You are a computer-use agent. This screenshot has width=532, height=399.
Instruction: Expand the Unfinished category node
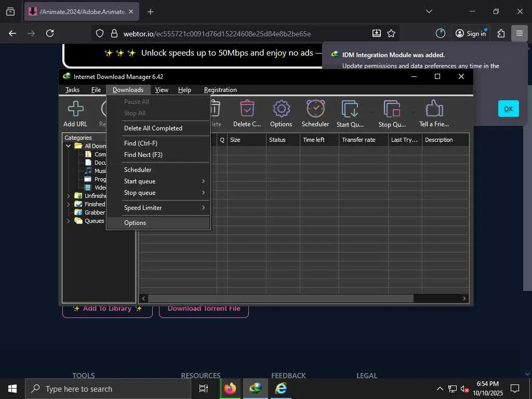pos(68,196)
